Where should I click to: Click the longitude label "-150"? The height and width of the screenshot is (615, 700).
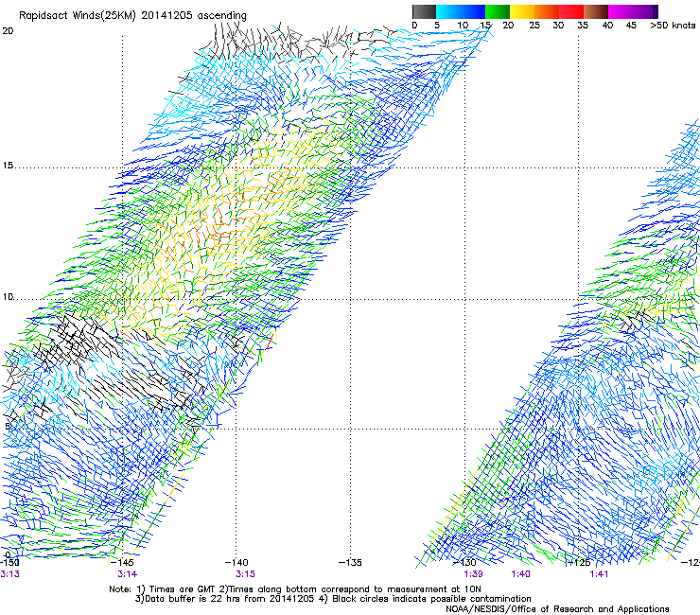click(x=9, y=562)
